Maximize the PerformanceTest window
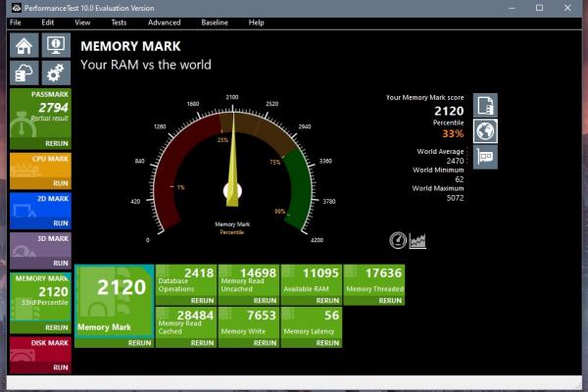 tap(539, 8)
